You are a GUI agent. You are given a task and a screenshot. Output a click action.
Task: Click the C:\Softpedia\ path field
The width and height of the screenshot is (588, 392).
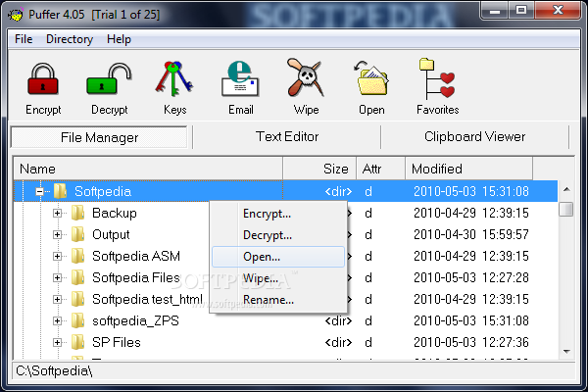click(294, 371)
